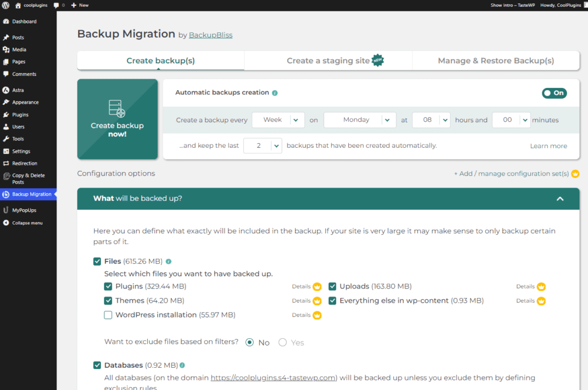Click the Pages icon in sidebar
Image resolution: width=588 pixels, height=390 pixels.
(x=6, y=62)
